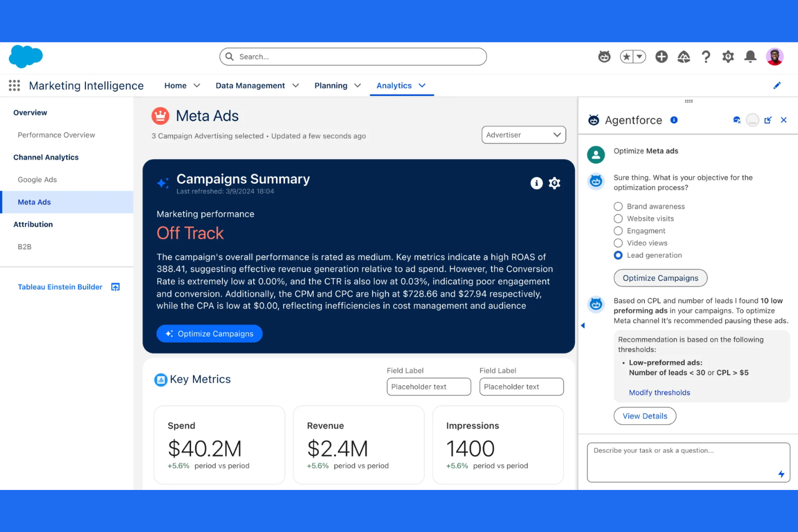Open the App Launcher grid icon

click(15, 85)
